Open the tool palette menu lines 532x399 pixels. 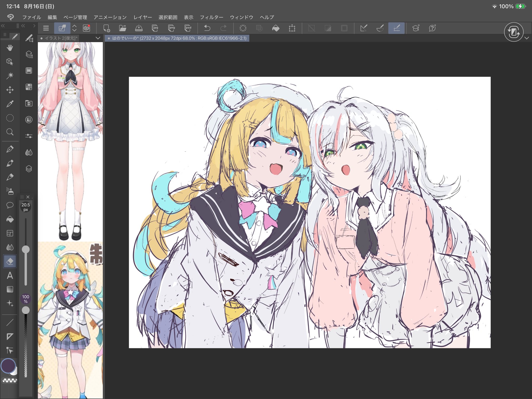click(x=5, y=35)
